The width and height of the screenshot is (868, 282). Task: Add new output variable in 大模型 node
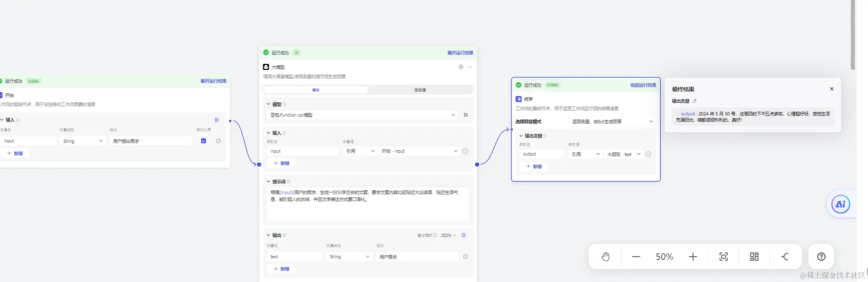282,269
